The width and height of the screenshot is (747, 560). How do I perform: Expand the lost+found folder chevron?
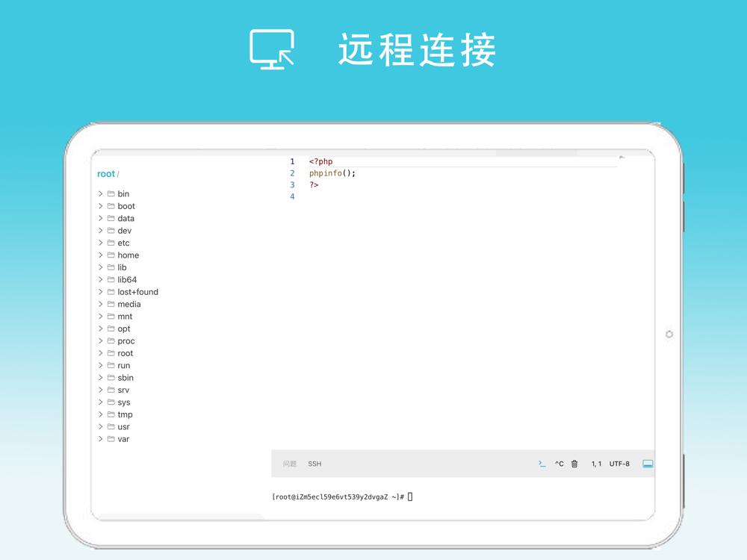tap(101, 292)
